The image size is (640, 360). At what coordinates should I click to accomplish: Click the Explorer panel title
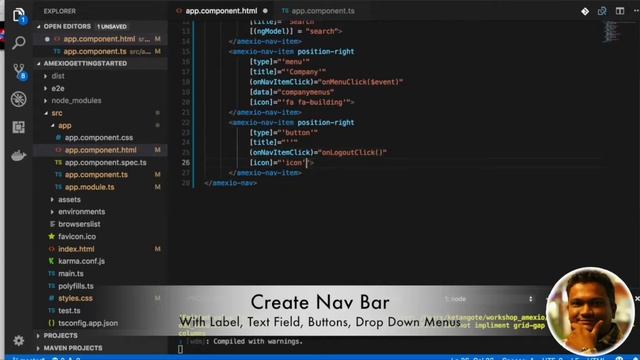pos(60,11)
